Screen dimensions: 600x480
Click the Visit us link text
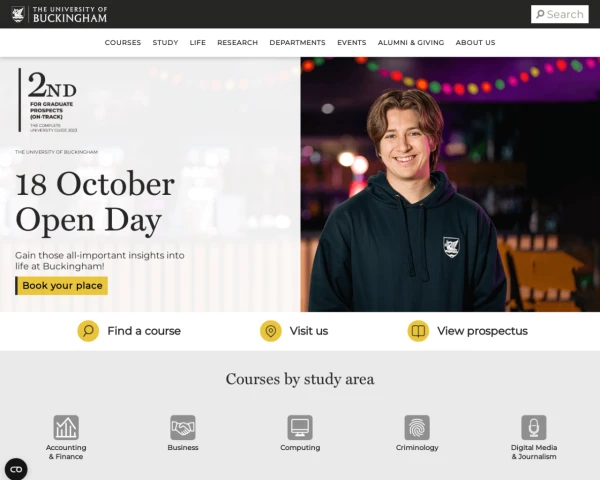coord(309,331)
